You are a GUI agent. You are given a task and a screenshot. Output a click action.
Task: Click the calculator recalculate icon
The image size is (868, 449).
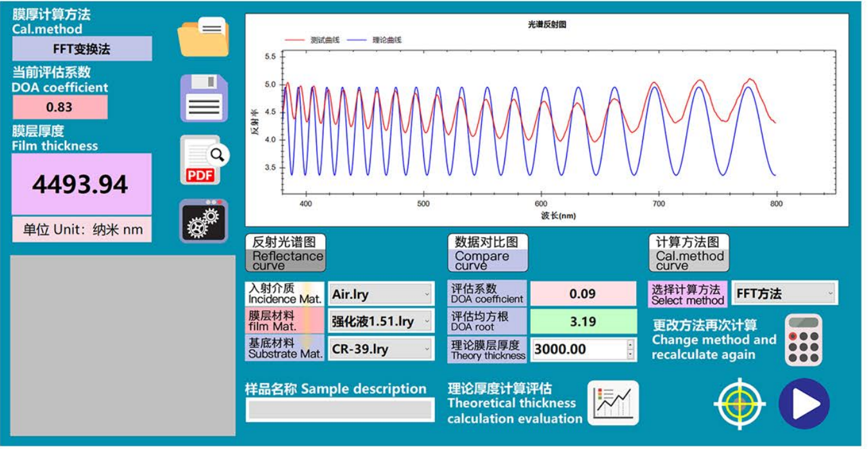pyautogui.click(x=803, y=340)
